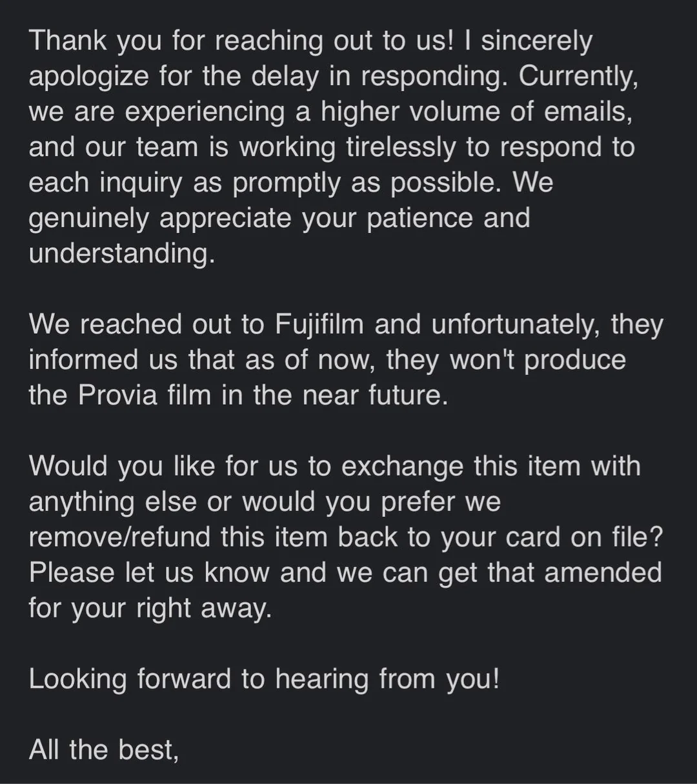Viewport: 697px width, 784px height.
Task: Click the "All the best," sign-off
Action: 103,750
